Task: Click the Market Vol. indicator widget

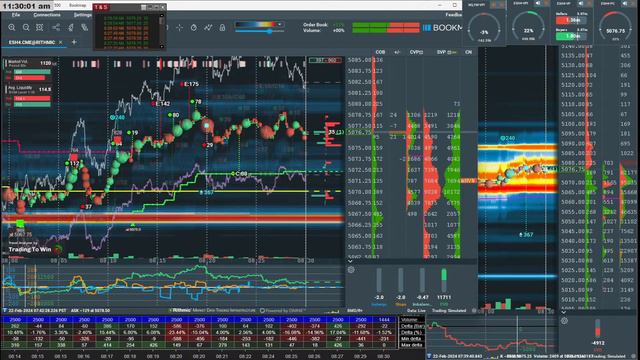Action: tap(28, 69)
